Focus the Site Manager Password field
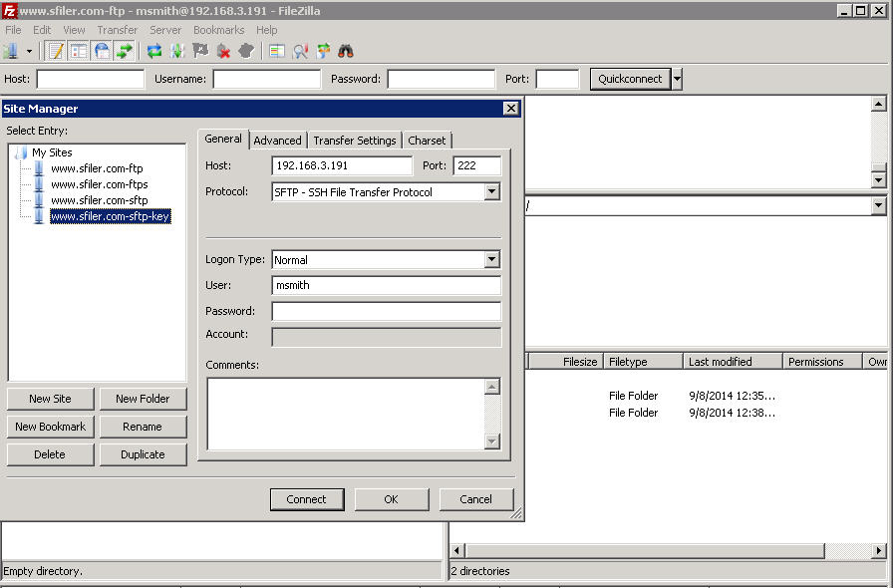893x588 pixels. [x=386, y=312]
